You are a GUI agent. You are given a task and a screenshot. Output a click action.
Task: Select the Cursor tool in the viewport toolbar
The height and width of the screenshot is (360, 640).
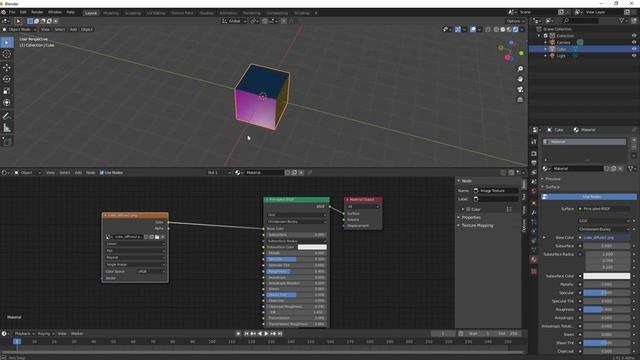click(x=7, y=54)
